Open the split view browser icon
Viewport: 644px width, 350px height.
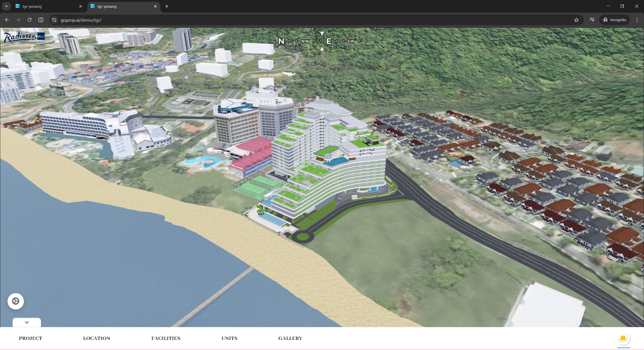point(41,20)
